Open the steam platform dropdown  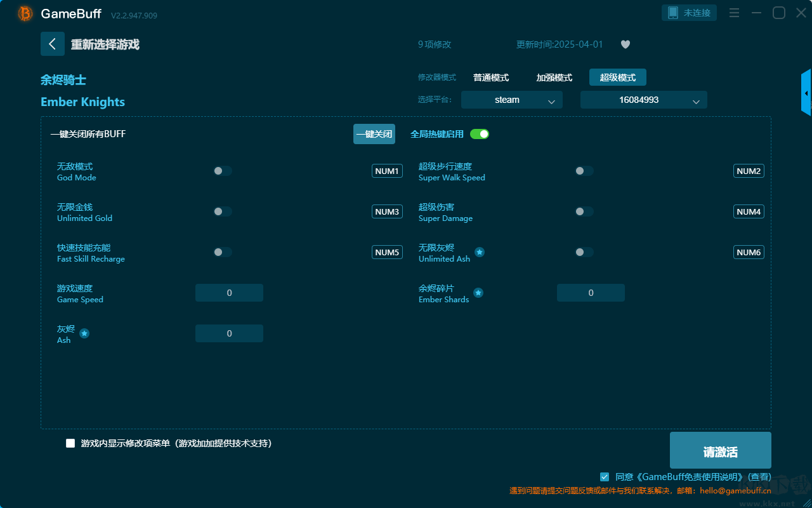512,100
